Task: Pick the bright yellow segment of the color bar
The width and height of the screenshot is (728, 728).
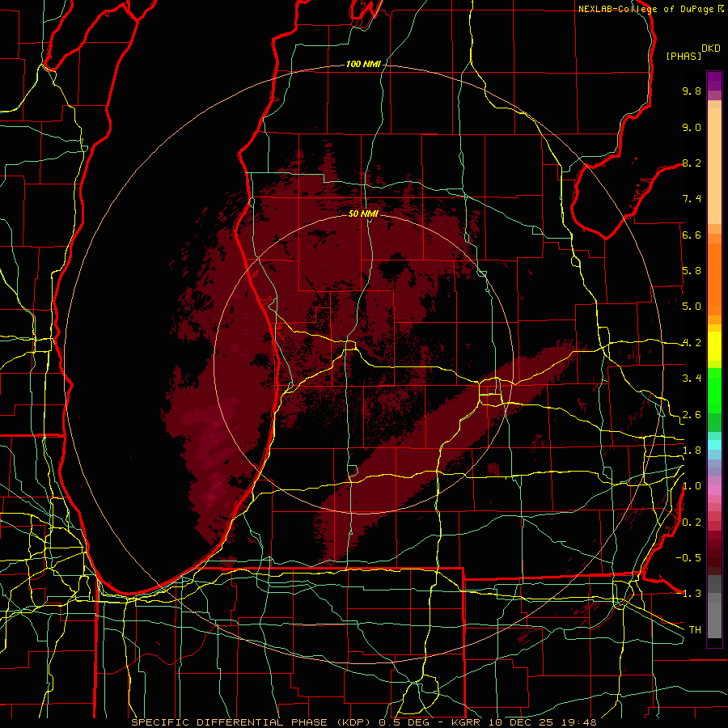Action: pos(714,346)
